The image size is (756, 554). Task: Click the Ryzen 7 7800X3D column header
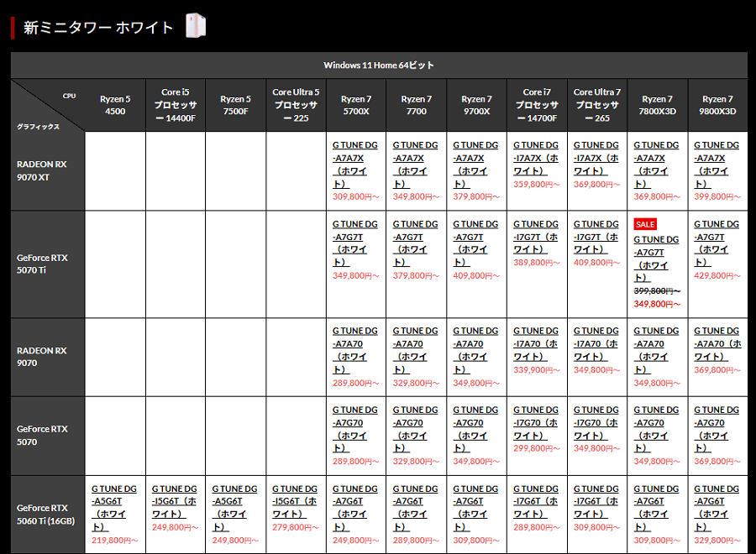click(x=657, y=105)
